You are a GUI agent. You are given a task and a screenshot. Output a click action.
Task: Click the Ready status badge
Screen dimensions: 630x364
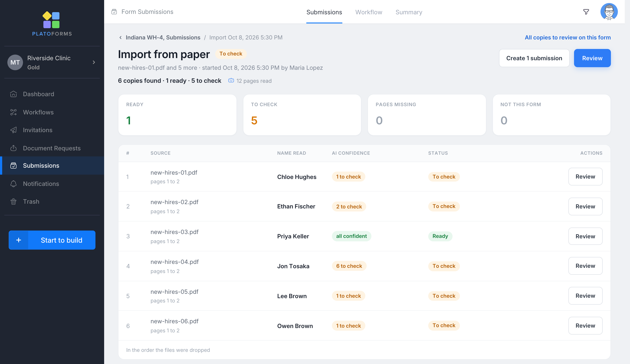440,236
